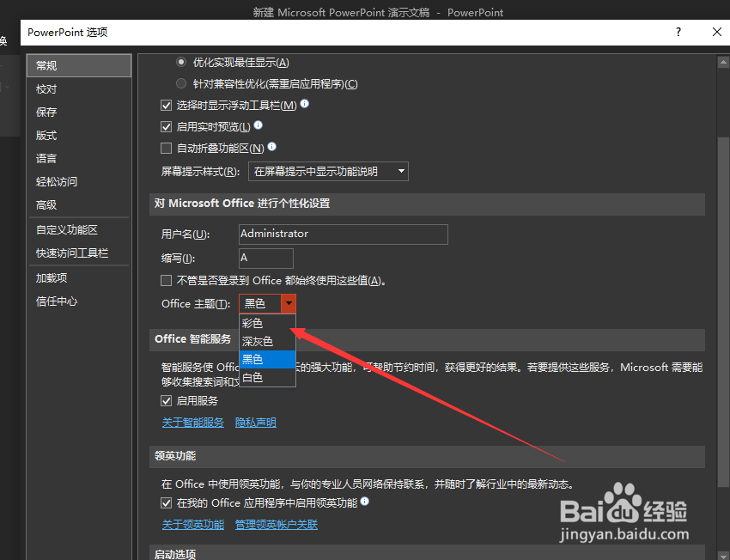Check 不管是否登录到 Office 都始终使用这些值
The image size is (730, 560).
(x=167, y=281)
